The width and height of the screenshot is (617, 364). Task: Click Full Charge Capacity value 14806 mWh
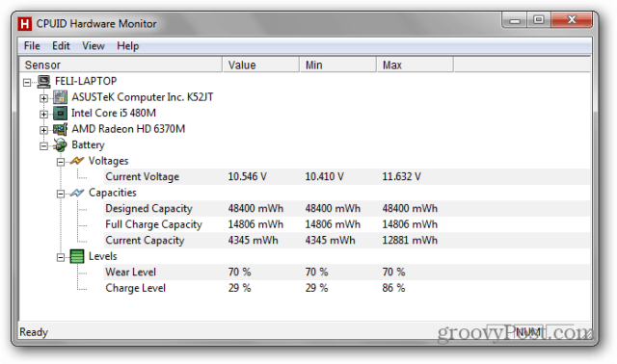(255, 224)
